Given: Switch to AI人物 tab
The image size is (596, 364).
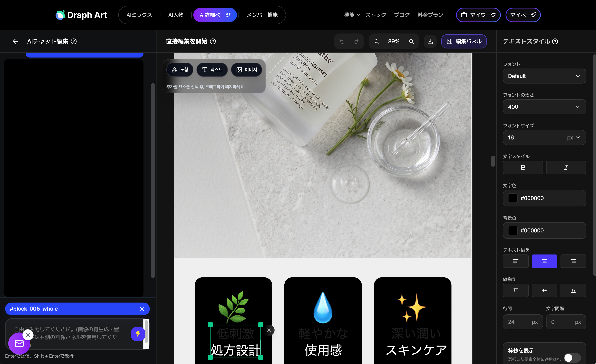Looking at the screenshot, I should [176, 15].
